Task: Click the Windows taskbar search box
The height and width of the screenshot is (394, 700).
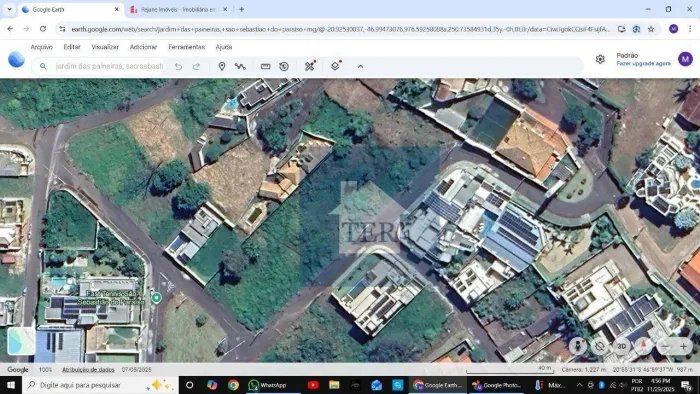Action: [100, 385]
